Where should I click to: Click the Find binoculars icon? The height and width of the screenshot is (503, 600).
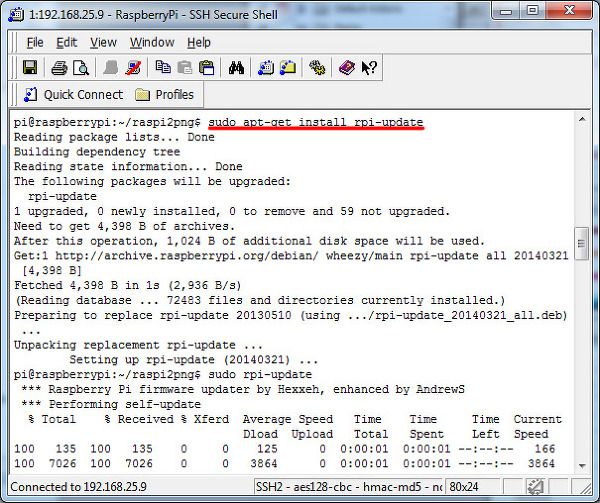tap(236, 68)
